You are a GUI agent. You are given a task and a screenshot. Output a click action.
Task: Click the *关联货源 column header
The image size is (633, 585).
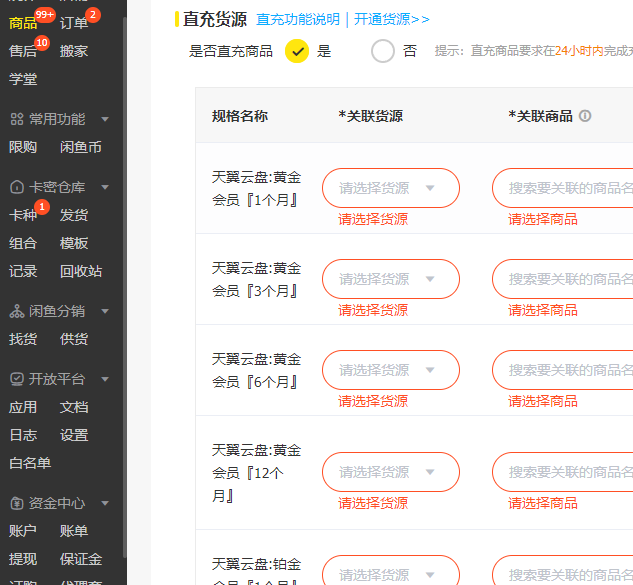coord(371,116)
